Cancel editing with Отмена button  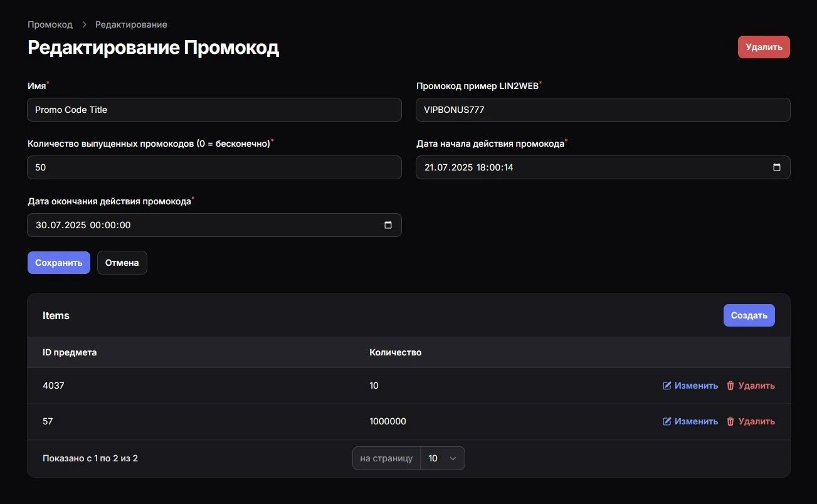[x=122, y=263]
